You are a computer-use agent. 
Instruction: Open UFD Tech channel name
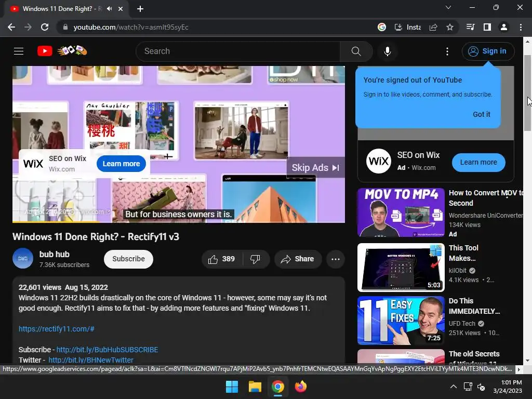(x=462, y=324)
